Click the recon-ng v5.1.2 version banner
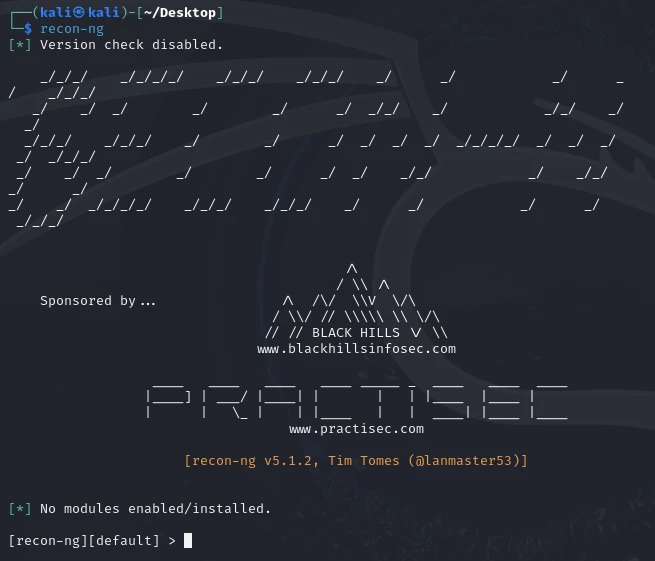This screenshot has width=655, height=561. (356, 460)
